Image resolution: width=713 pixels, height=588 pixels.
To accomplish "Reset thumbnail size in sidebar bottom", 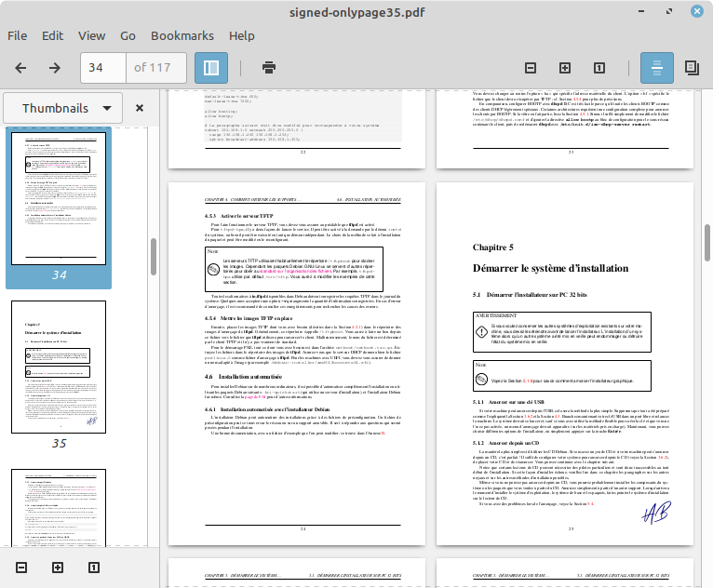I will point(93,568).
